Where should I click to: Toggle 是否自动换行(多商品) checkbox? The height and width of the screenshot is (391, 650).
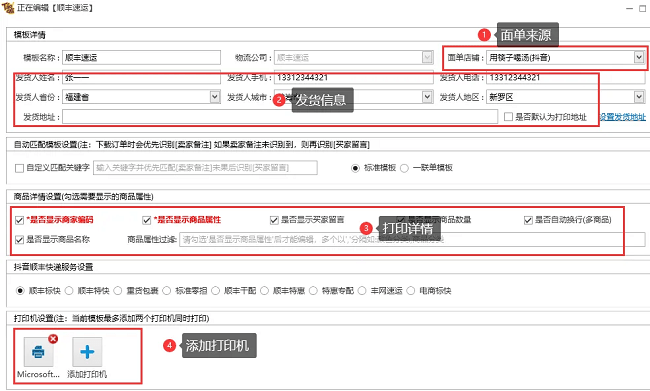click(x=528, y=220)
